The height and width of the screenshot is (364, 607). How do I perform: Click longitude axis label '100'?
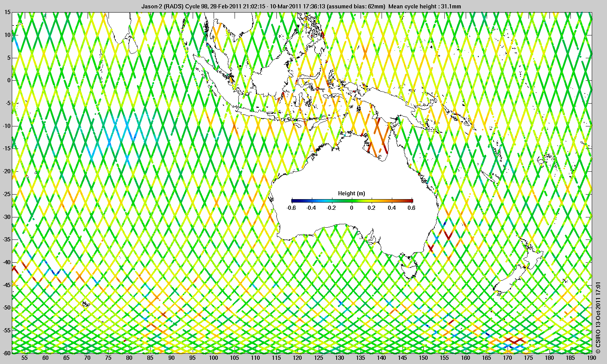[x=214, y=358]
